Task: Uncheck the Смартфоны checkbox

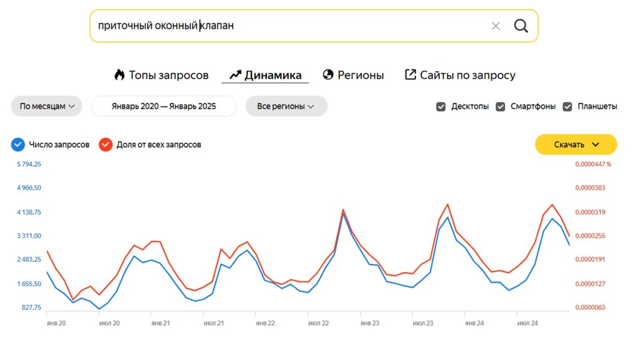Action: point(500,106)
